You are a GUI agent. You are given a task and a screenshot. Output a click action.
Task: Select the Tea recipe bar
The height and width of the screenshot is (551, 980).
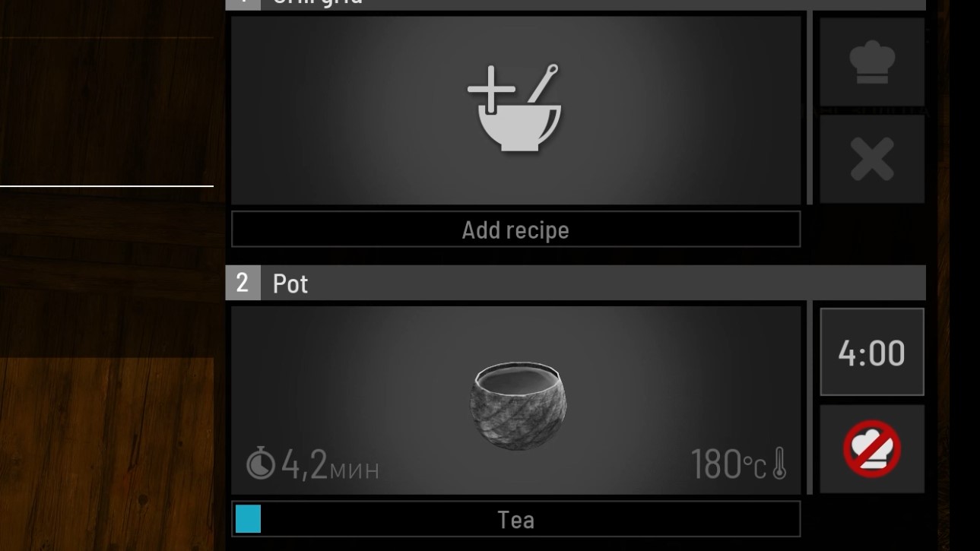coord(515,520)
